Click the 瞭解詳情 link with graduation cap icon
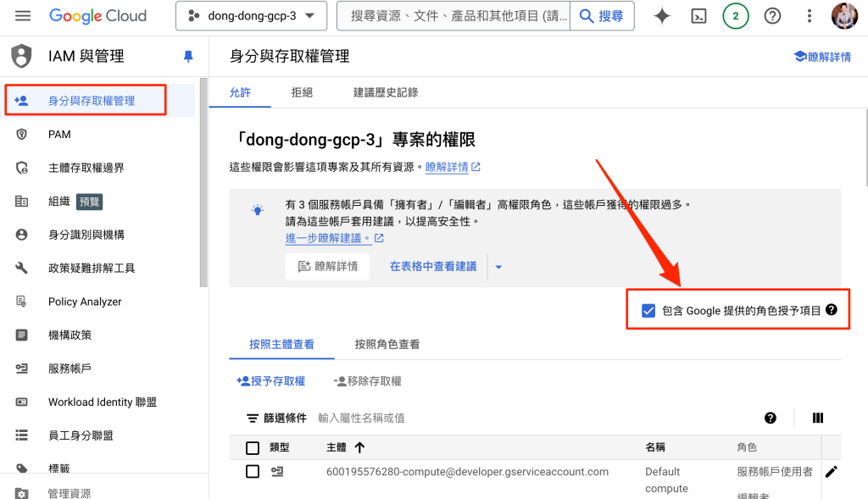 coord(822,57)
